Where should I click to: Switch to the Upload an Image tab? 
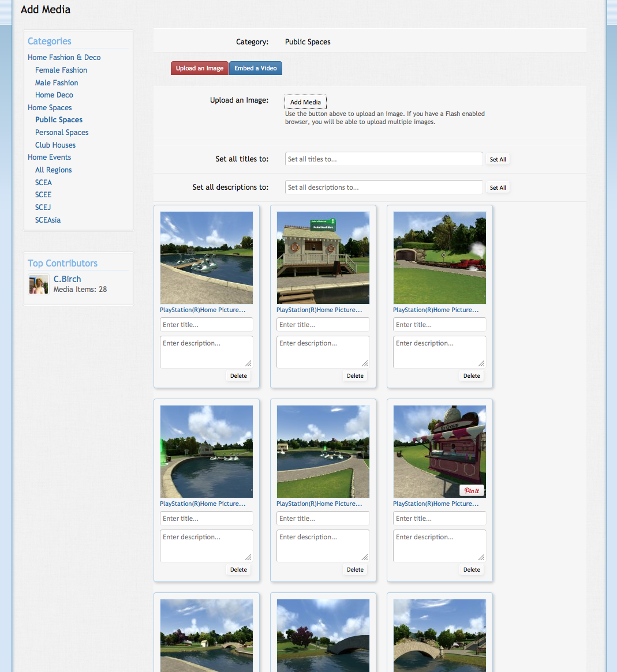pyautogui.click(x=199, y=68)
